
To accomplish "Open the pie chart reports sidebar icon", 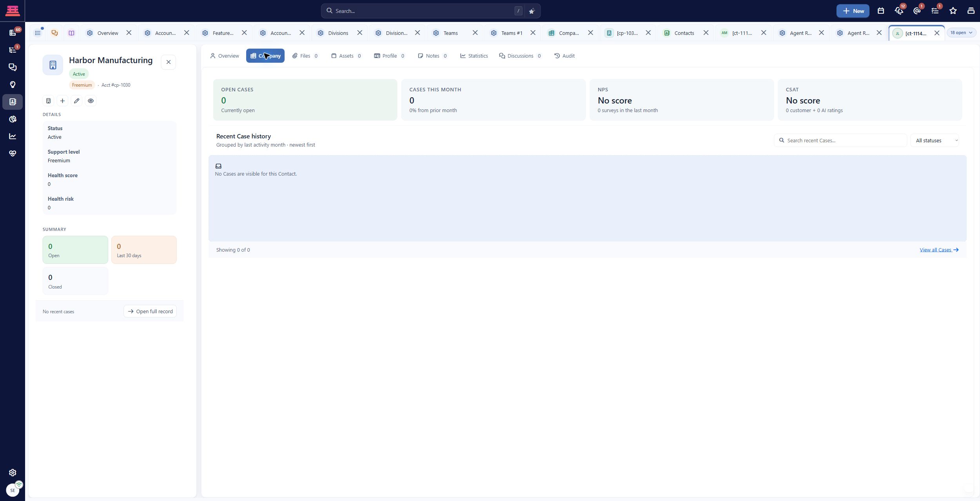I will (13, 119).
